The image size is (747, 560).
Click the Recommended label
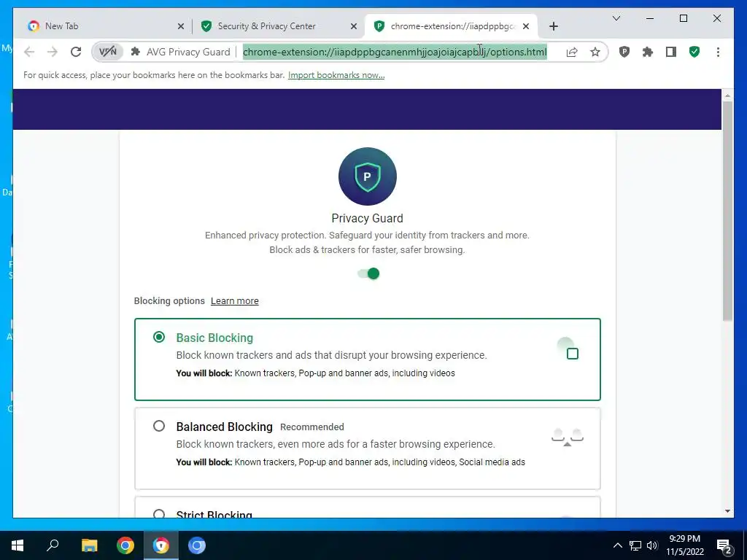(x=312, y=427)
